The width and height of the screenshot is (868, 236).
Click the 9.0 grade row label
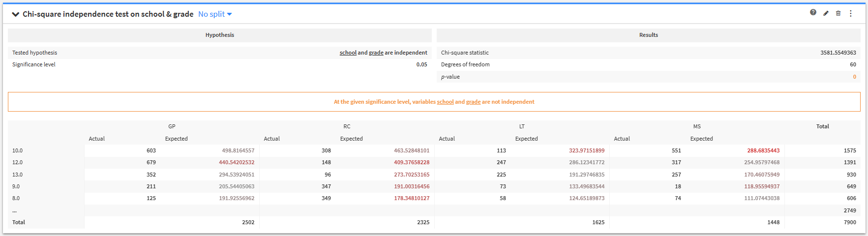pyautogui.click(x=16, y=186)
